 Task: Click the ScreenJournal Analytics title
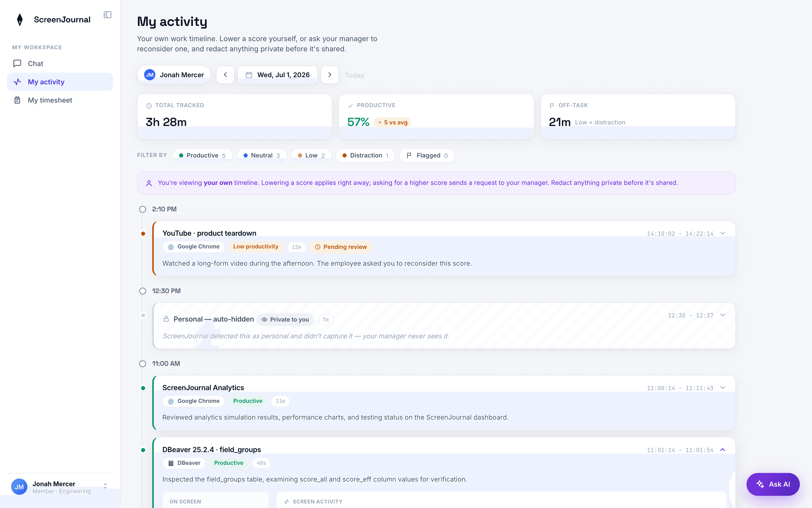coord(203,387)
